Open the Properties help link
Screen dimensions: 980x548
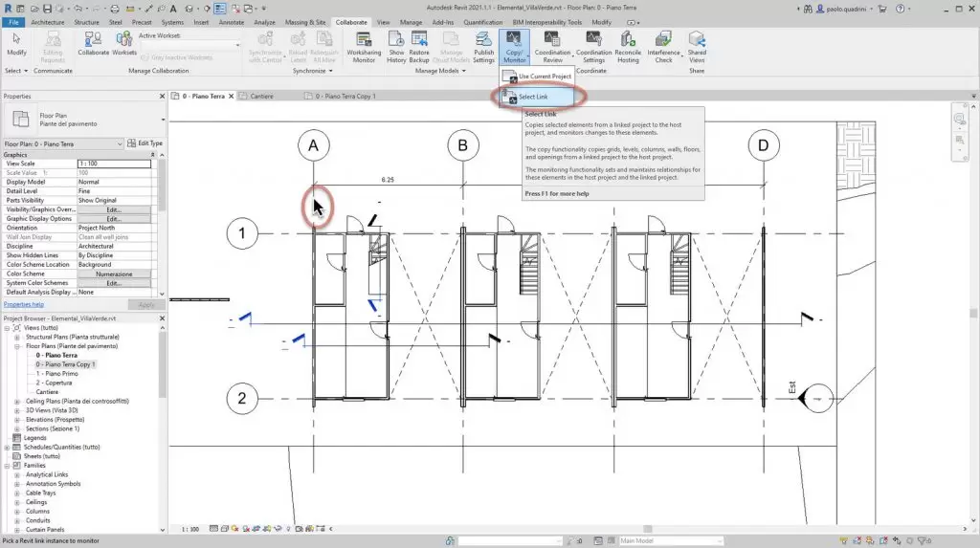pos(24,304)
